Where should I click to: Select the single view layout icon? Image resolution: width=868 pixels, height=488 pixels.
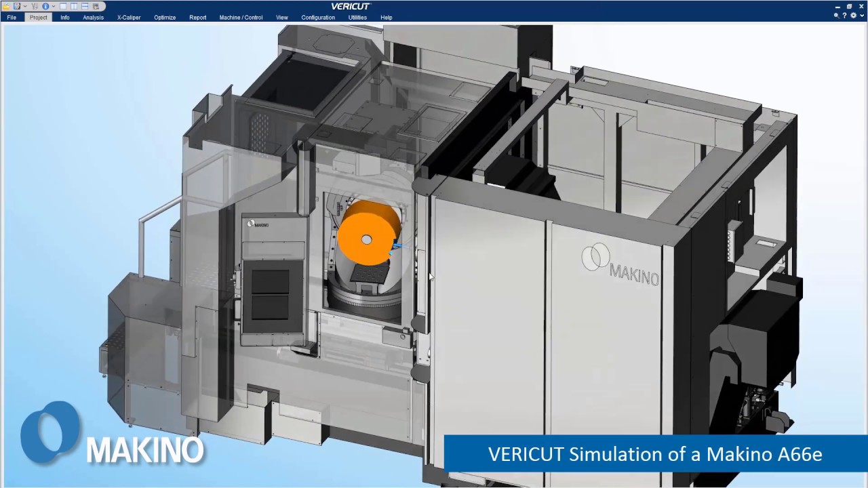(x=63, y=6)
